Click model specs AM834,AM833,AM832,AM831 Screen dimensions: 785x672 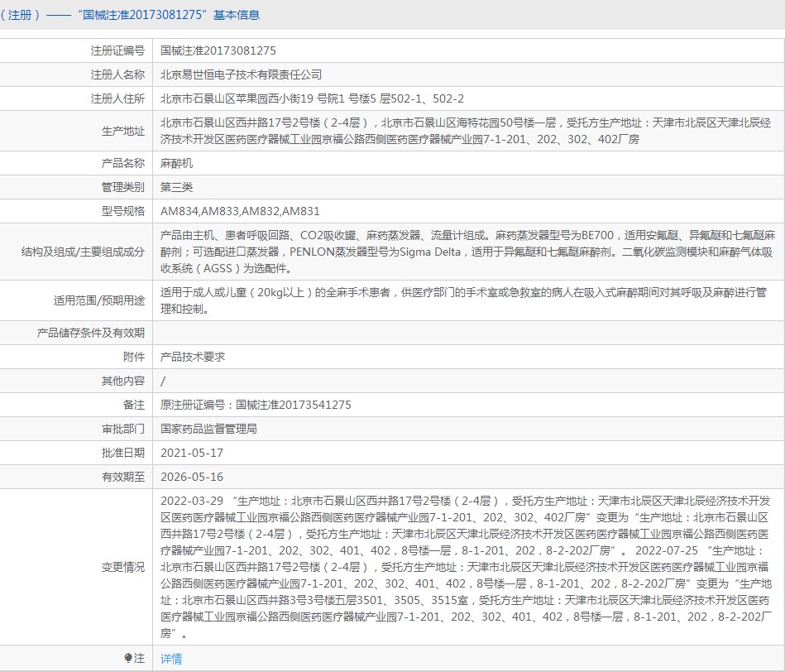[240, 212]
